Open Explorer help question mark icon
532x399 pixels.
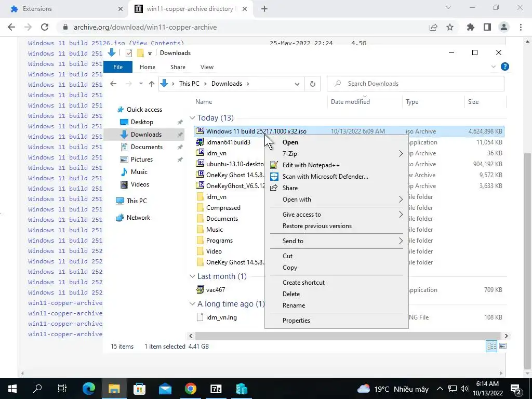[x=505, y=67]
